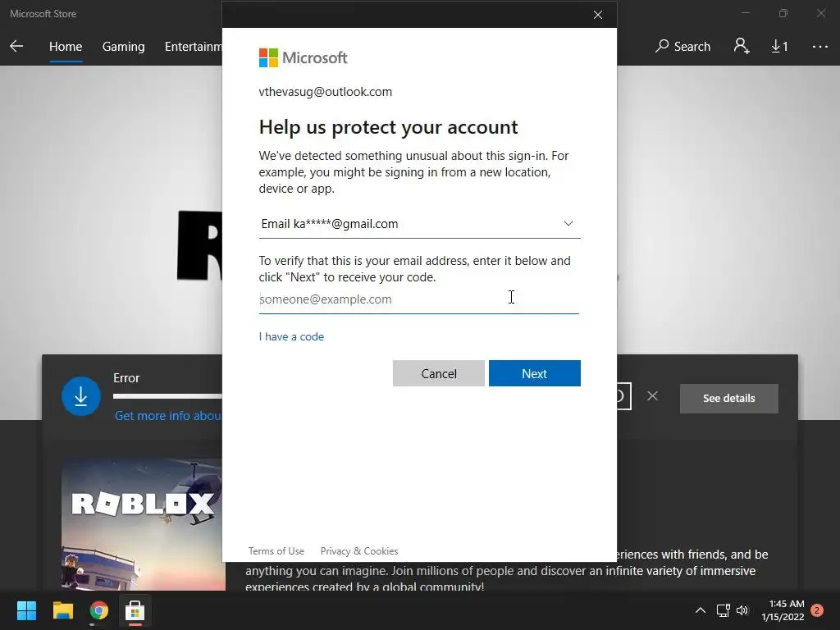Image resolution: width=840 pixels, height=630 pixels.
Task: Dismiss the Error download banner
Action: pos(652,396)
